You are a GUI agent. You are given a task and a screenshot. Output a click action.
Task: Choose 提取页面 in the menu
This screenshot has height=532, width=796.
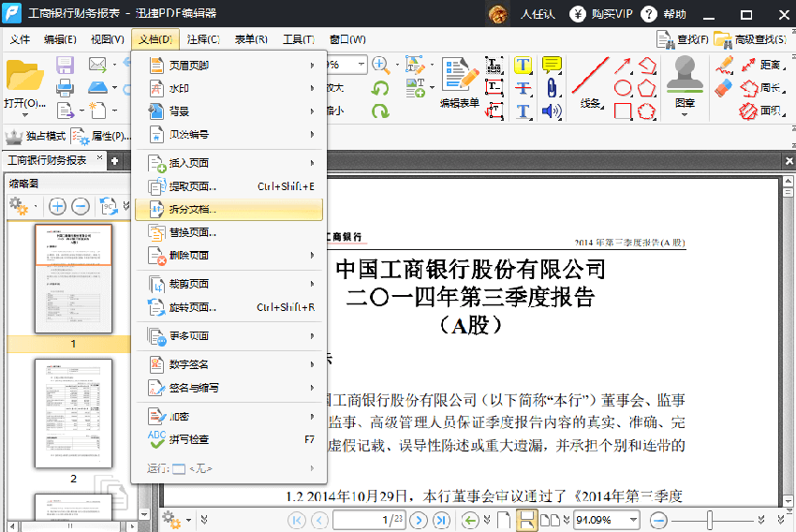228,186
